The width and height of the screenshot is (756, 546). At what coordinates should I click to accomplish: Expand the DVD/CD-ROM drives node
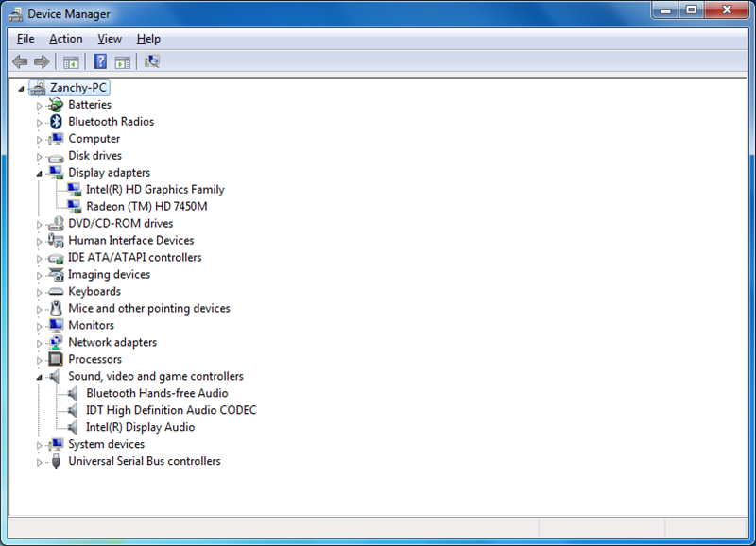pyautogui.click(x=39, y=225)
